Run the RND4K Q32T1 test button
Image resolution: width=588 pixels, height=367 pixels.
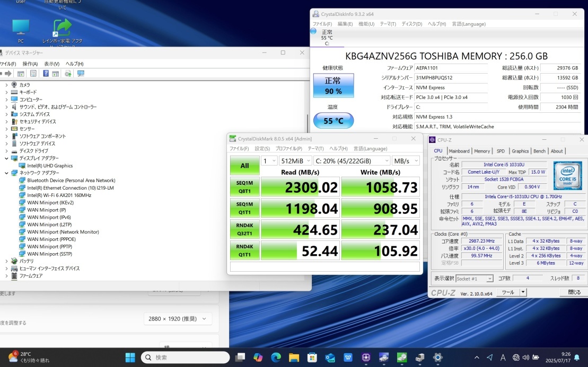tap(244, 229)
